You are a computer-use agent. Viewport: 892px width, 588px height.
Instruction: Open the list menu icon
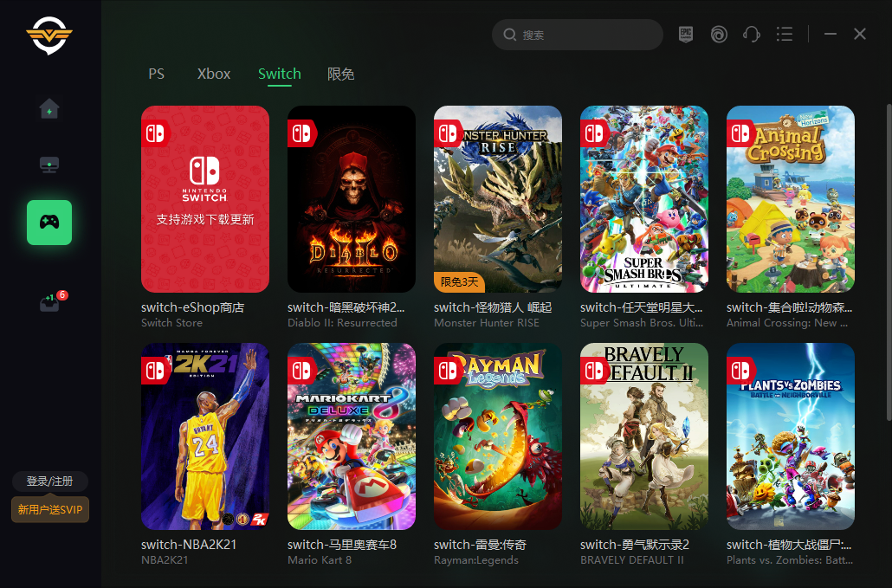(785, 35)
